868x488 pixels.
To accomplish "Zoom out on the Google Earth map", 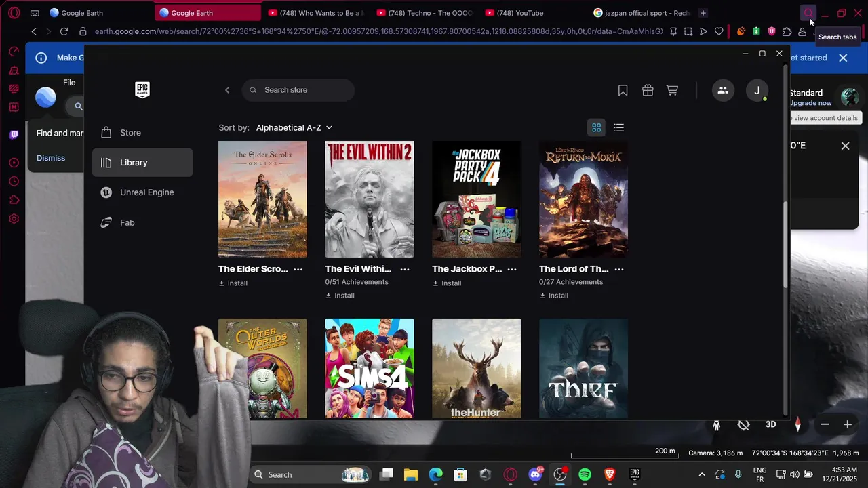I will tap(825, 424).
